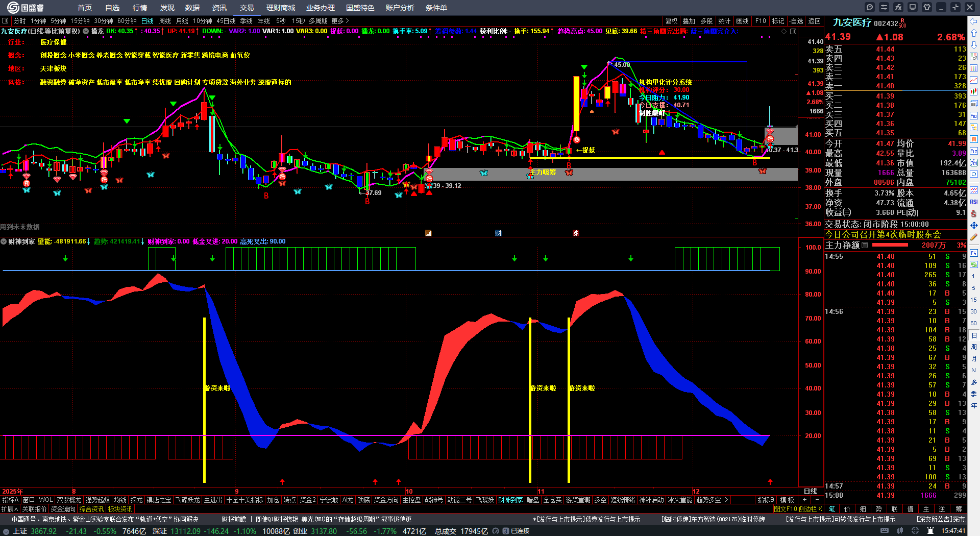Click the square marker on the chart axis
This screenshot has width=980, height=536.
pos(428,233)
